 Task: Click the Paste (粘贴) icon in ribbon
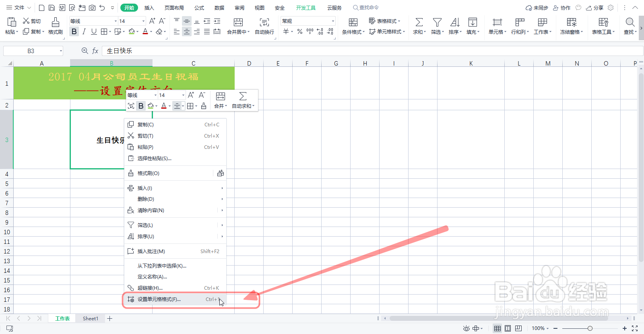(x=11, y=22)
